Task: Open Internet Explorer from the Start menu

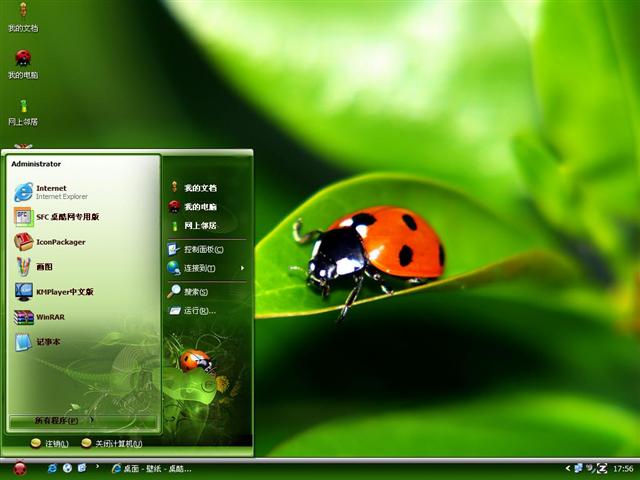Action: [84, 192]
